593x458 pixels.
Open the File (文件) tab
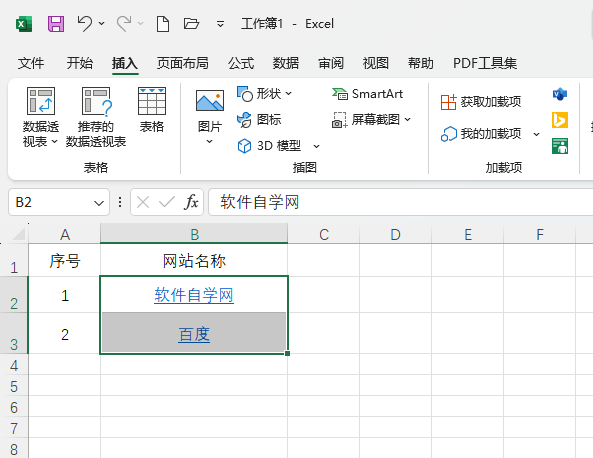31,63
